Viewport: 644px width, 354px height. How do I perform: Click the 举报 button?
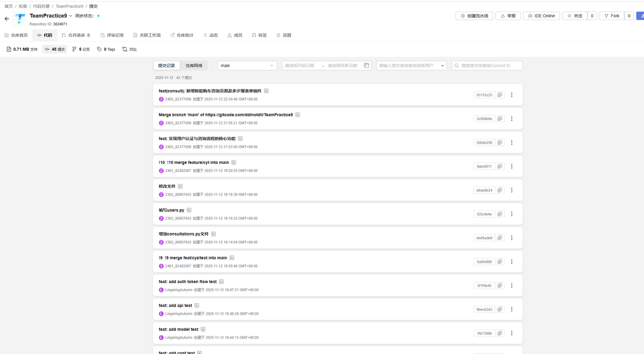click(508, 16)
